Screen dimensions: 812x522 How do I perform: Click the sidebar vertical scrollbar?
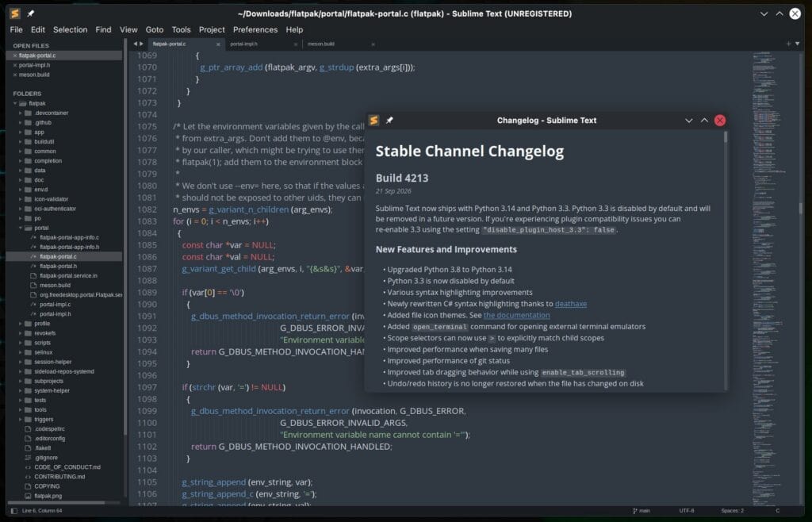pos(124,238)
